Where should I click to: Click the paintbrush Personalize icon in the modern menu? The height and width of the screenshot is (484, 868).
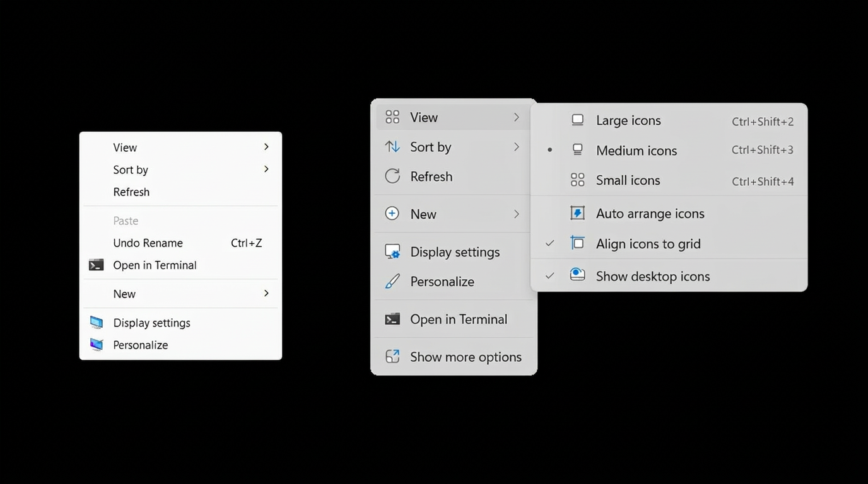(392, 281)
